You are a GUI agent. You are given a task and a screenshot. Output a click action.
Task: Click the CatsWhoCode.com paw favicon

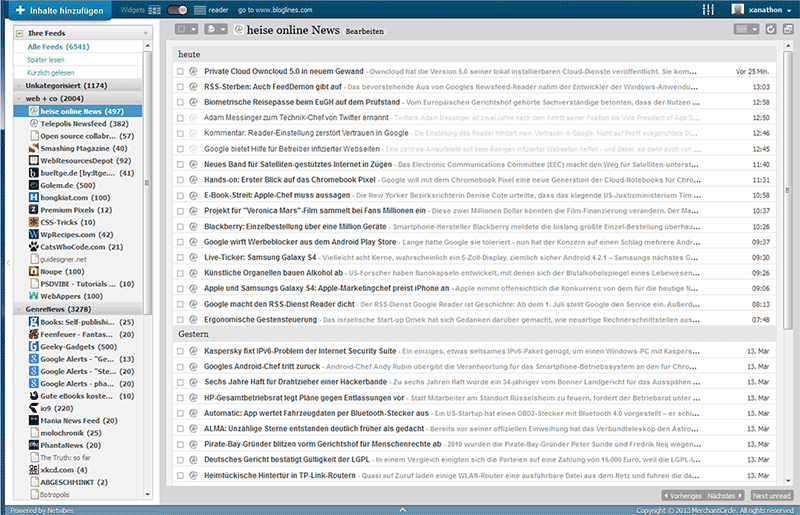pos(34,247)
